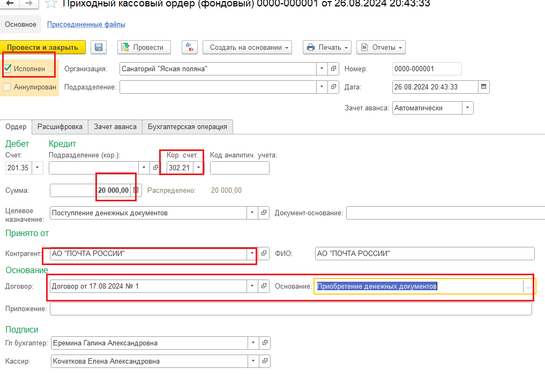
Task: Open Целевое назначение record icon
Action: point(264,213)
